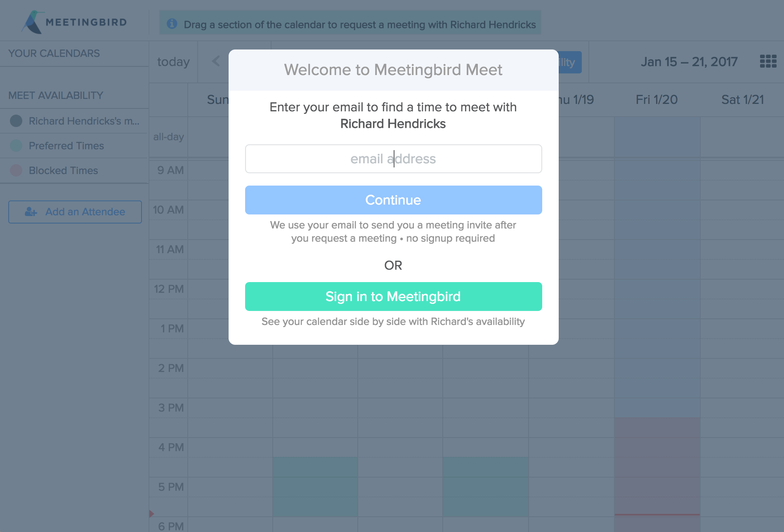Image resolution: width=784 pixels, height=532 pixels.
Task: Click the email address input field
Action: 393,159
